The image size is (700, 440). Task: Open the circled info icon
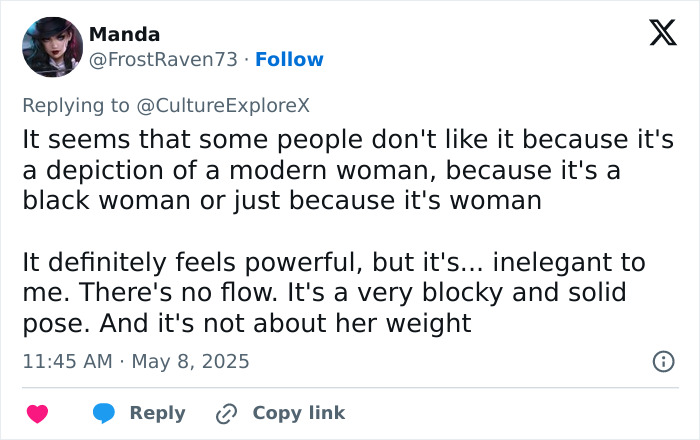pyautogui.click(x=662, y=361)
